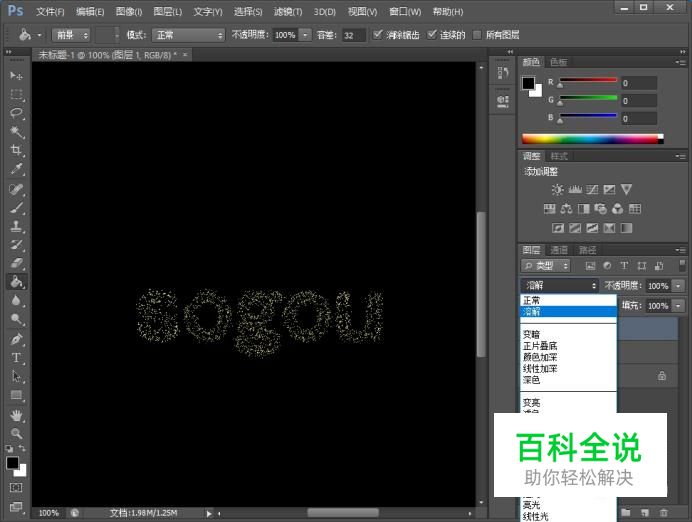The image size is (692, 522).
Task: Select the Horizontal Type tool
Action: point(16,358)
